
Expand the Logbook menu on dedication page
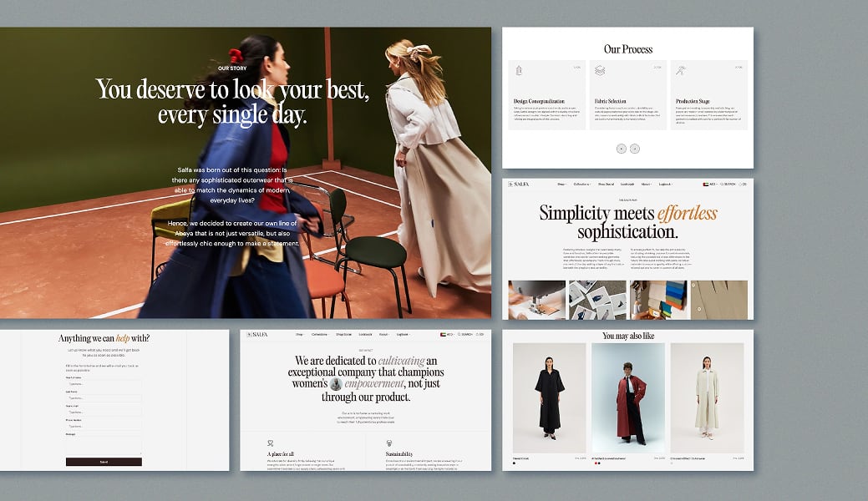pos(404,334)
